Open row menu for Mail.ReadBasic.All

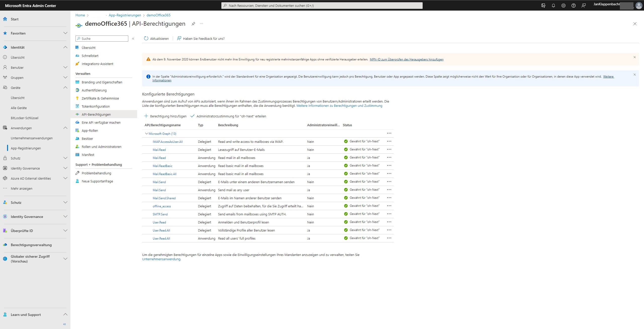pos(389,174)
